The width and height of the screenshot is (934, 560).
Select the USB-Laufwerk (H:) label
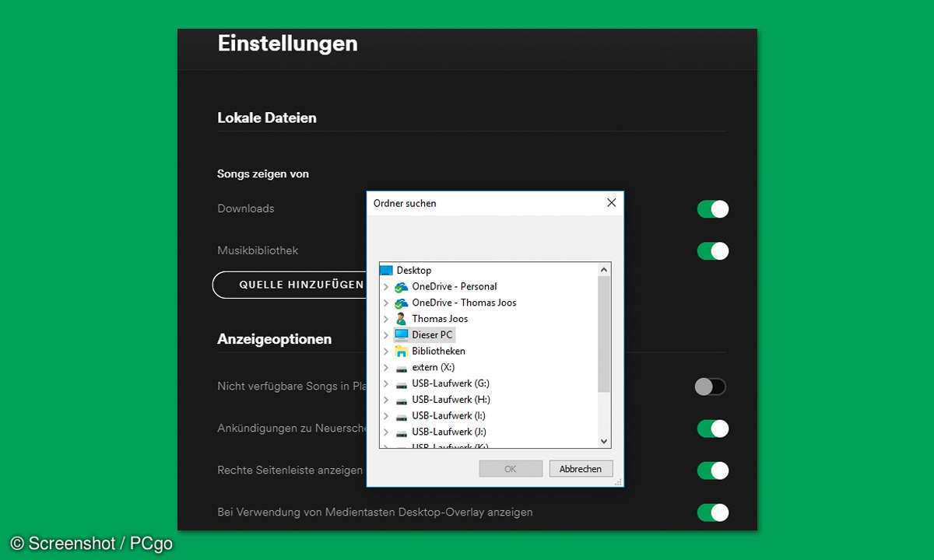pos(451,400)
